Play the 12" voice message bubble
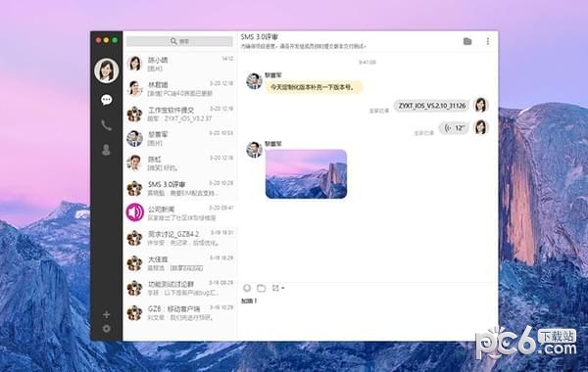 tap(454, 128)
